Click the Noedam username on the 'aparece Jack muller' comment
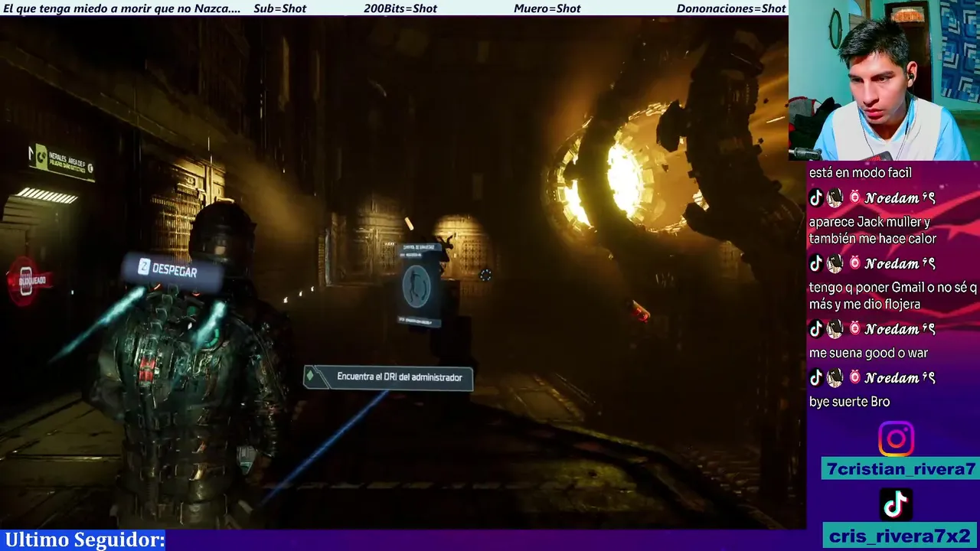 pyautogui.click(x=900, y=198)
